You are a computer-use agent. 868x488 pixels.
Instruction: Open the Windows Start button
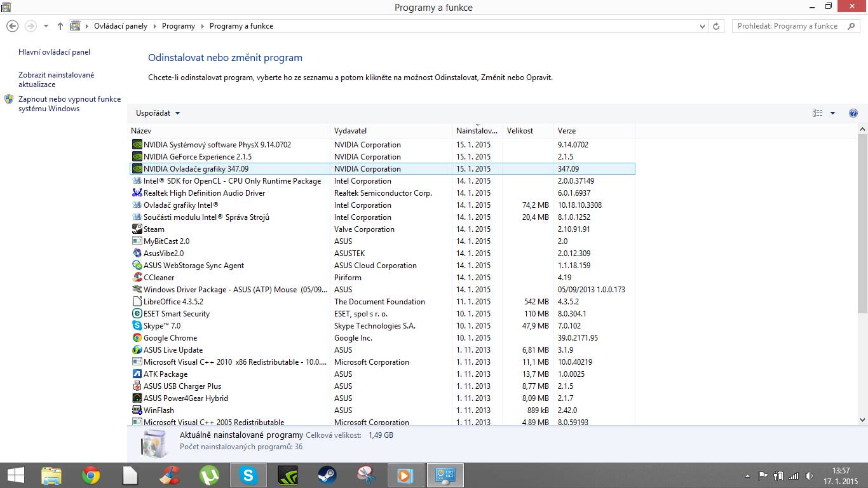coord(16,475)
